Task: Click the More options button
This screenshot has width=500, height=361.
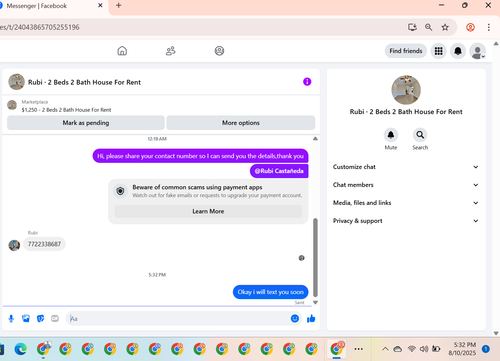Action: coord(241,123)
